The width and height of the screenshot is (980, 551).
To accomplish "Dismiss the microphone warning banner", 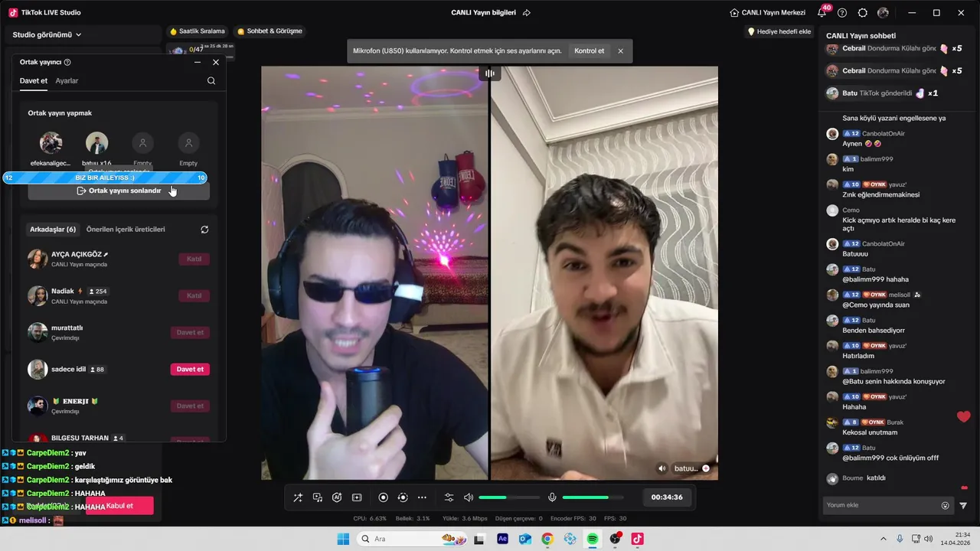I will click(620, 51).
